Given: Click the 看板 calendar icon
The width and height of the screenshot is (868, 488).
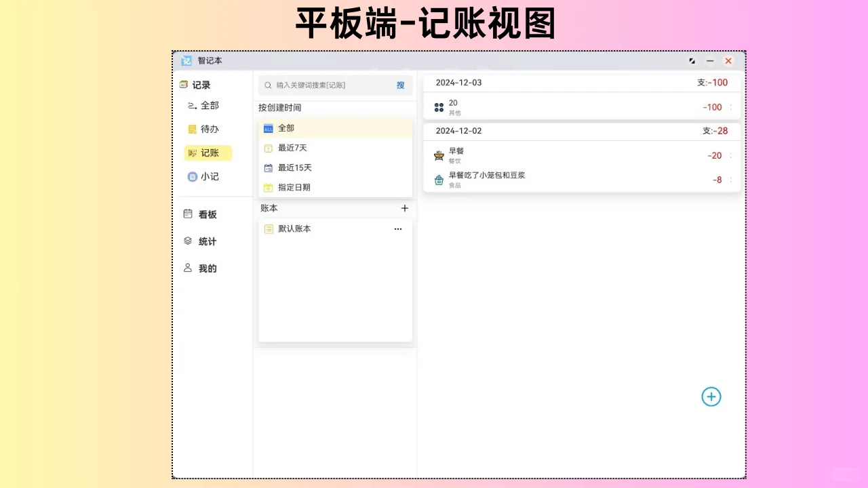Looking at the screenshot, I should [x=188, y=213].
